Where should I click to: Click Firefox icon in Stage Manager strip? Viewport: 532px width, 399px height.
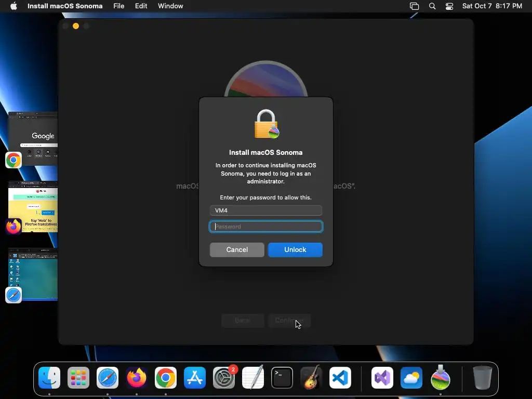pos(14,227)
